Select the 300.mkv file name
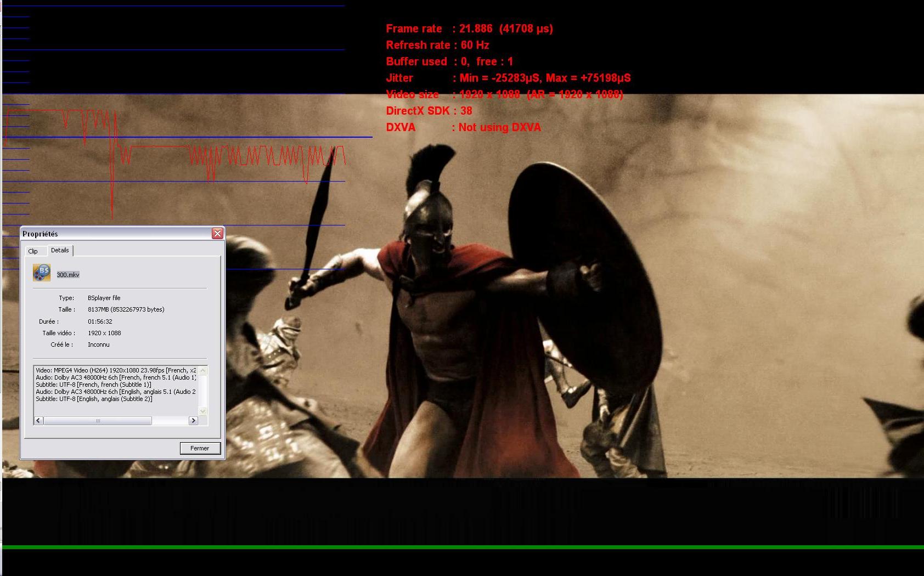The height and width of the screenshot is (576, 924). click(x=68, y=275)
